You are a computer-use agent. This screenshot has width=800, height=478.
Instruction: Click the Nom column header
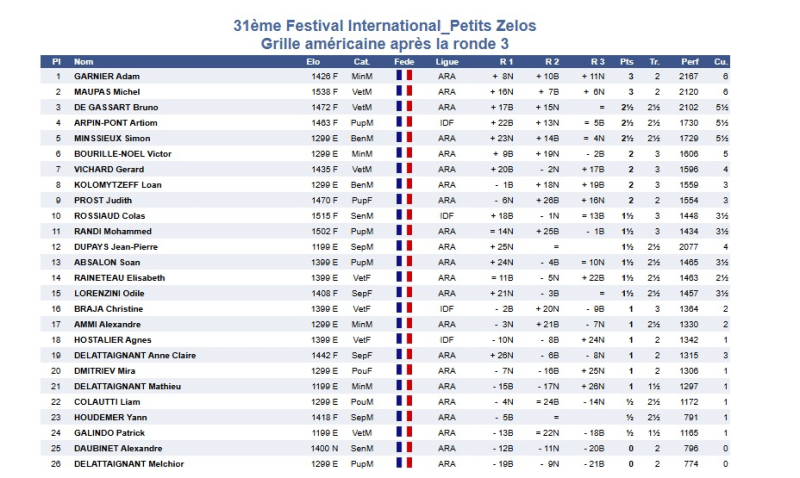[x=84, y=61]
